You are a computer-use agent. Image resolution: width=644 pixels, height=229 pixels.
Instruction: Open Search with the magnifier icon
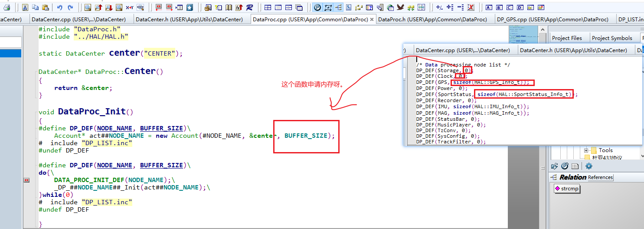88,7
